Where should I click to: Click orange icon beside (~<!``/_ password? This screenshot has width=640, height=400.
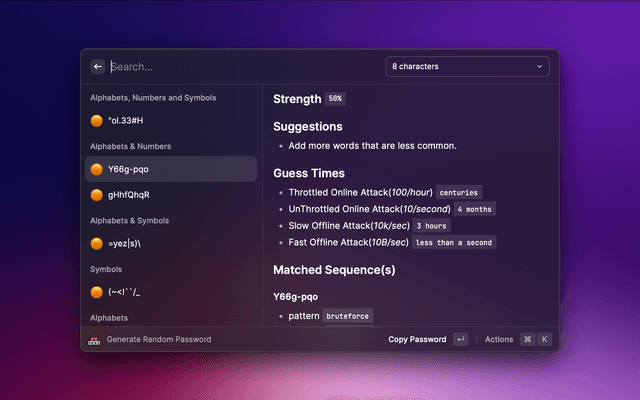coord(97,292)
